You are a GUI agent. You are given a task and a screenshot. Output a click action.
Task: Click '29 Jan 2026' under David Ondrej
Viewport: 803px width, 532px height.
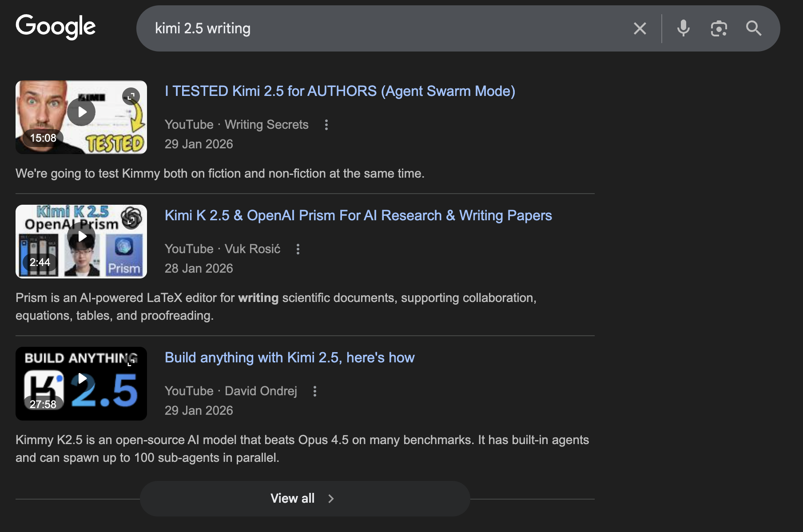199,411
